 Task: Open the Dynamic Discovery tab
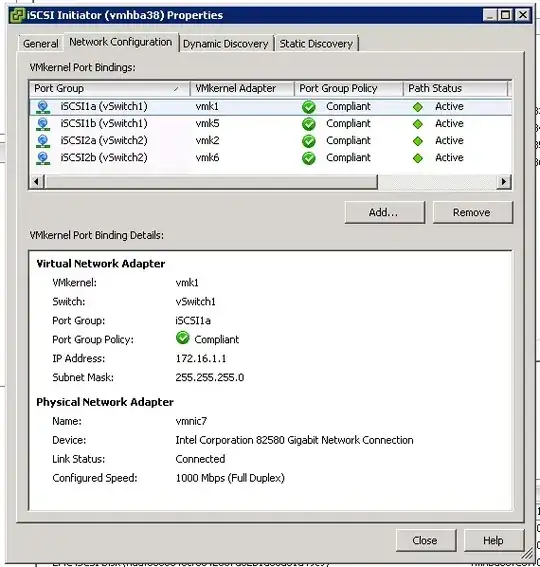coord(225,44)
